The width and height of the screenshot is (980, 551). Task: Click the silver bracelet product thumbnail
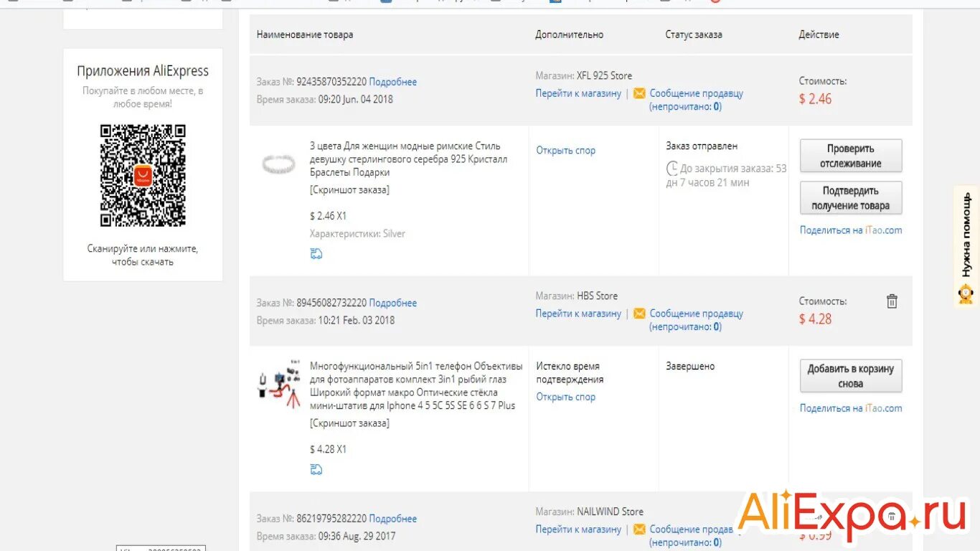pyautogui.click(x=278, y=164)
